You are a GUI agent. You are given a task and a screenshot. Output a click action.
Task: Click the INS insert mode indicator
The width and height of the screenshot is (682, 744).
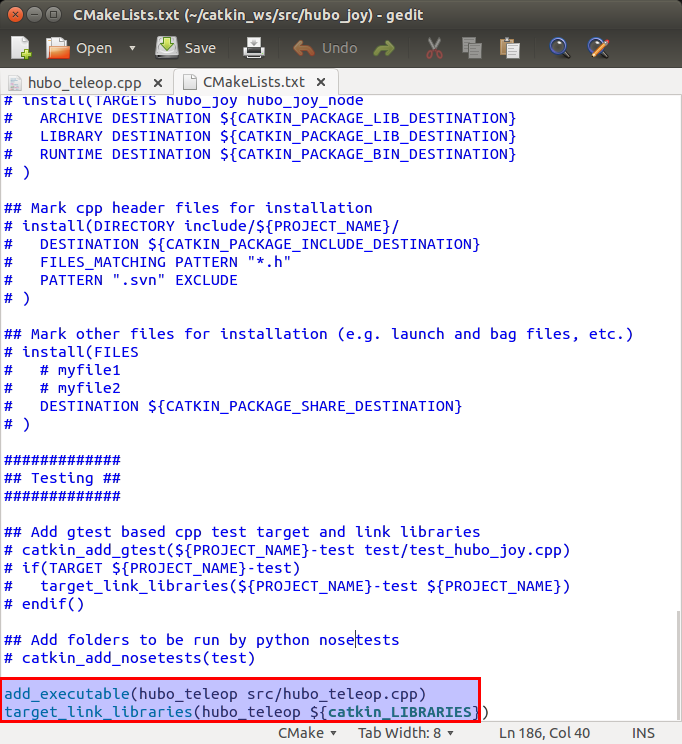tap(643, 733)
